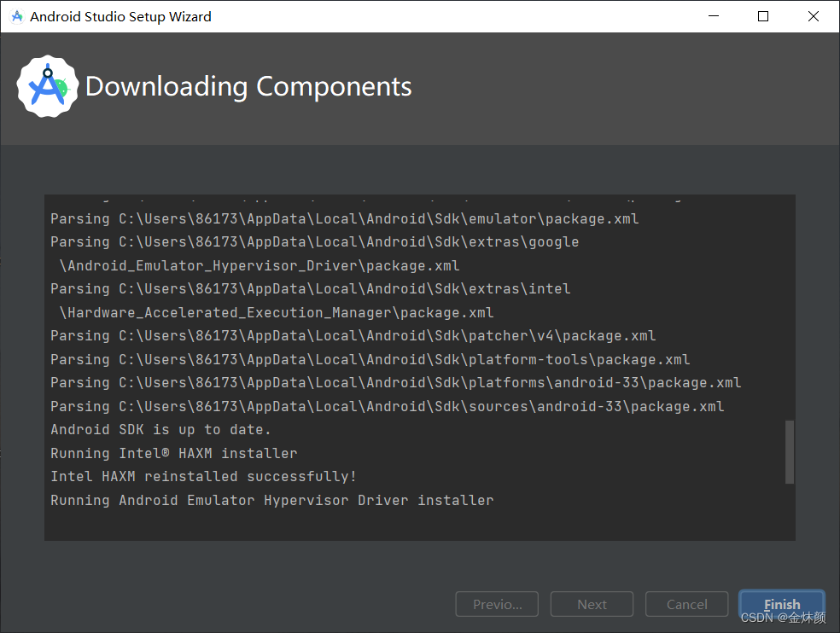
Task: Click the log pane scrollbar thumb
Action: [x=789, y=452]
